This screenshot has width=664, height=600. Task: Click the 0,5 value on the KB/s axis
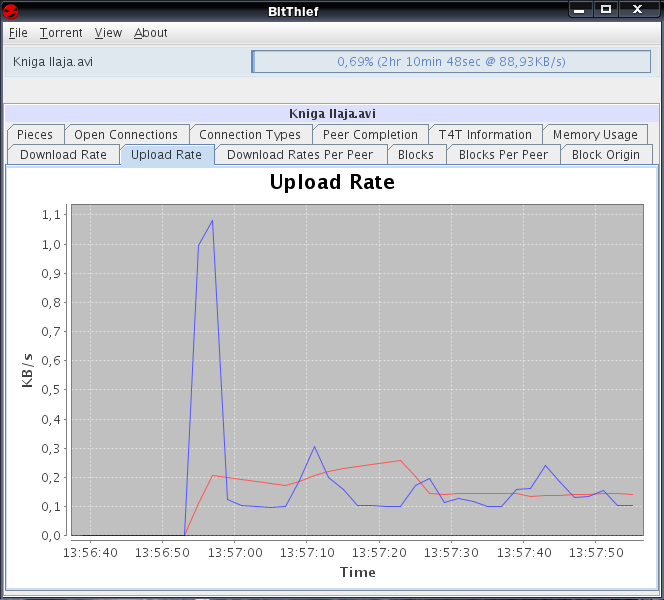51,390
